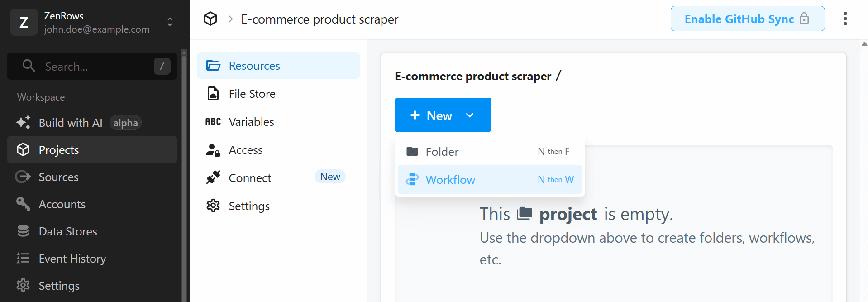Image resolution: width=868 pixels, height=302 pixels.
Task: Choose Folder from the New menu
Action: point(490,152)
